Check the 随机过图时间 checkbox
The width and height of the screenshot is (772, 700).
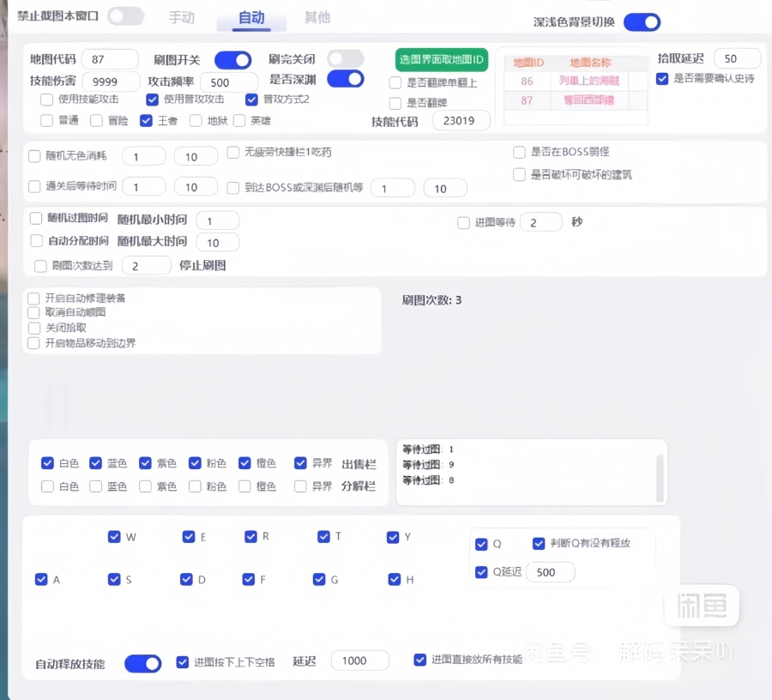pyautogui.click(x=36, y=218)
